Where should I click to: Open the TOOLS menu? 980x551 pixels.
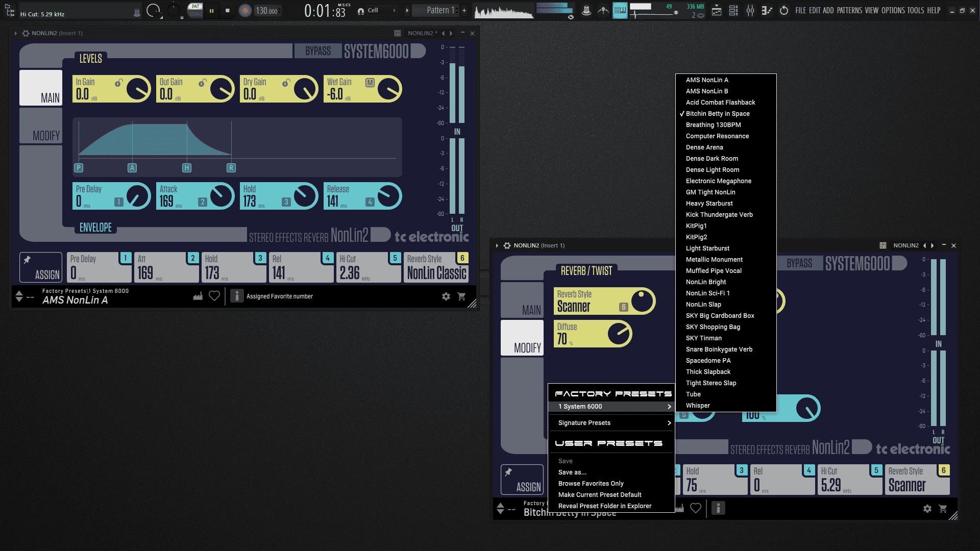(916, 10)
